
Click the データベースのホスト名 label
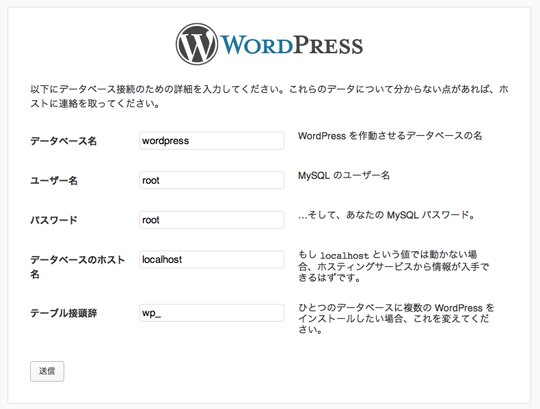77,267
